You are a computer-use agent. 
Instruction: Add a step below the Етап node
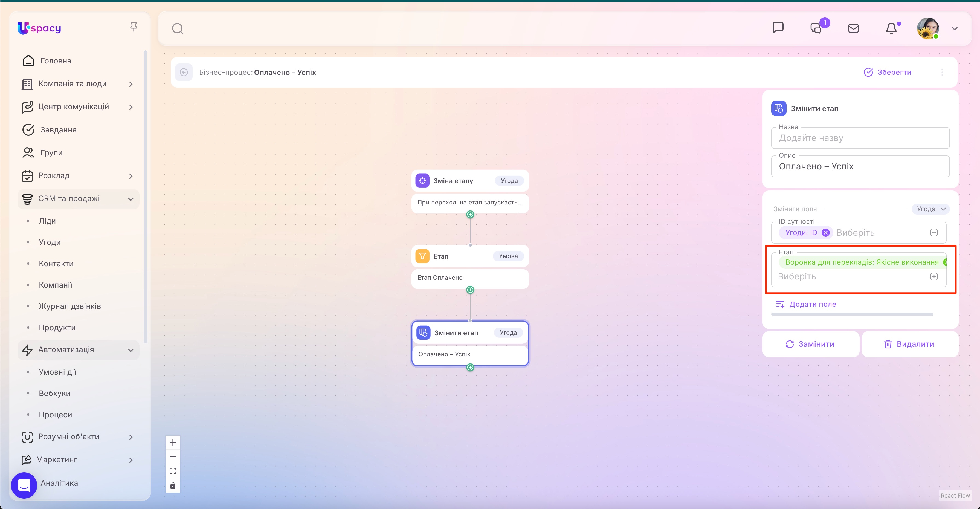pos(470,290)
